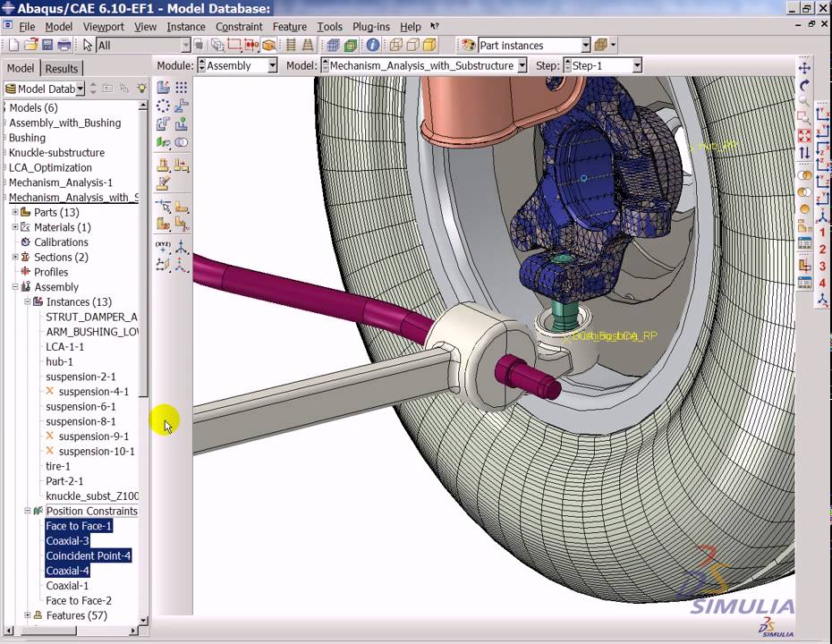This screenshot has height=644, width=832.
Task: Open the Query information tool icon
Action: (373, 45)
